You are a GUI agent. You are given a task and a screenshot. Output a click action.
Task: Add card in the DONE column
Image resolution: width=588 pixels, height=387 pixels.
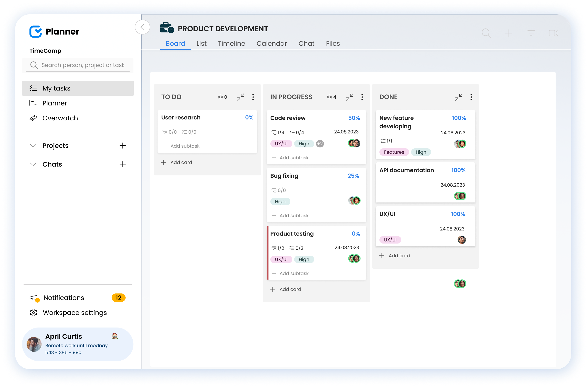coord(395,256)
